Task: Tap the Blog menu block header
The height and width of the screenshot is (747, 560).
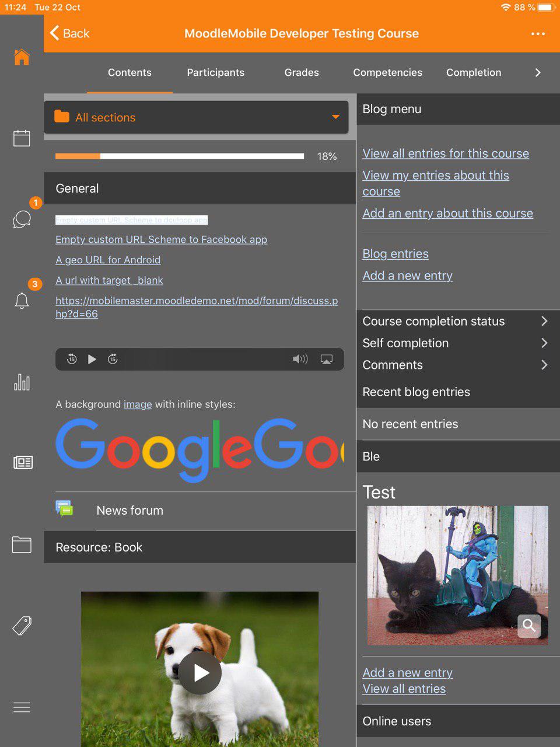Action: click(x=458, y=109)
